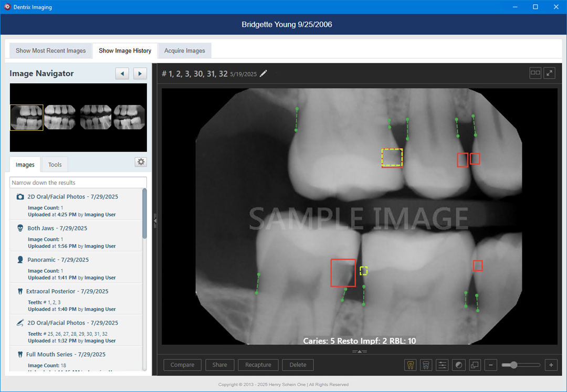Image resolution: width=567 pixels, height=392 pixels.
Task: Open Extraoral Posterior - 7/29/2025 entry
Action: (x=76, y=299)
